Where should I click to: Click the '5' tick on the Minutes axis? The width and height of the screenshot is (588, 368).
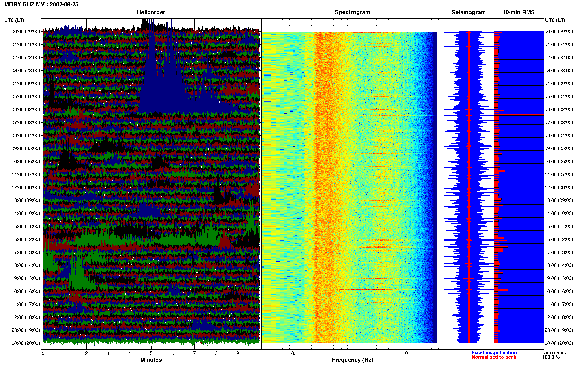pyautogui.click(x=151, y=353)
